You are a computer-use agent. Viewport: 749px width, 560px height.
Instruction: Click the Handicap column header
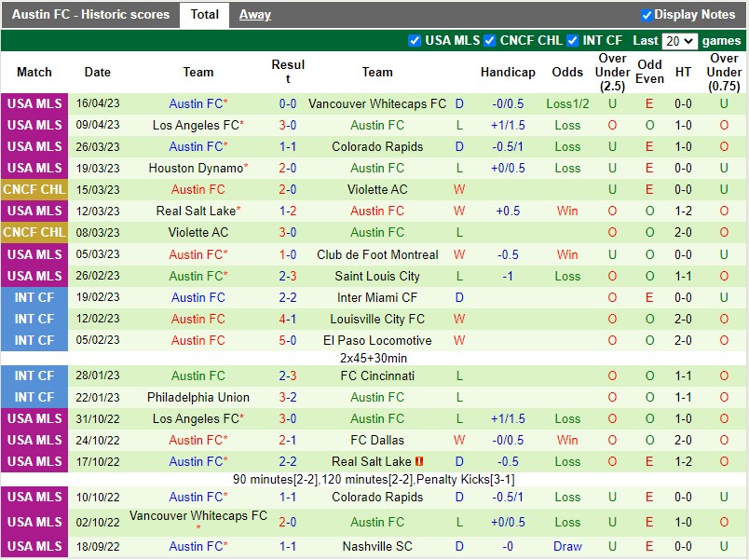(x=508, y=72)
